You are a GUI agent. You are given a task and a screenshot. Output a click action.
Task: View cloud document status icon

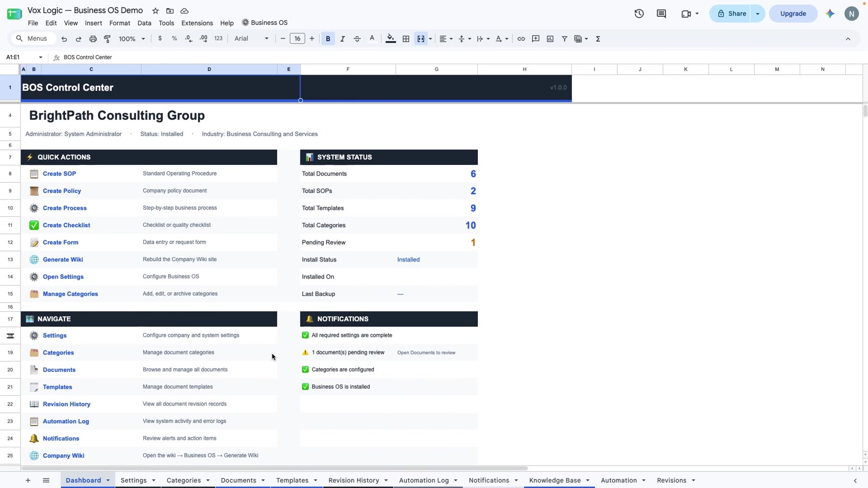(184, 11)
